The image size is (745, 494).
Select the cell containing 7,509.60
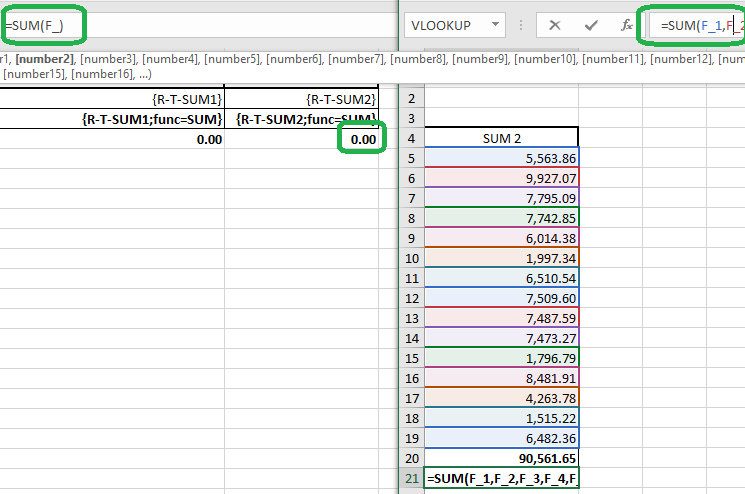click(x=502, y=298)
